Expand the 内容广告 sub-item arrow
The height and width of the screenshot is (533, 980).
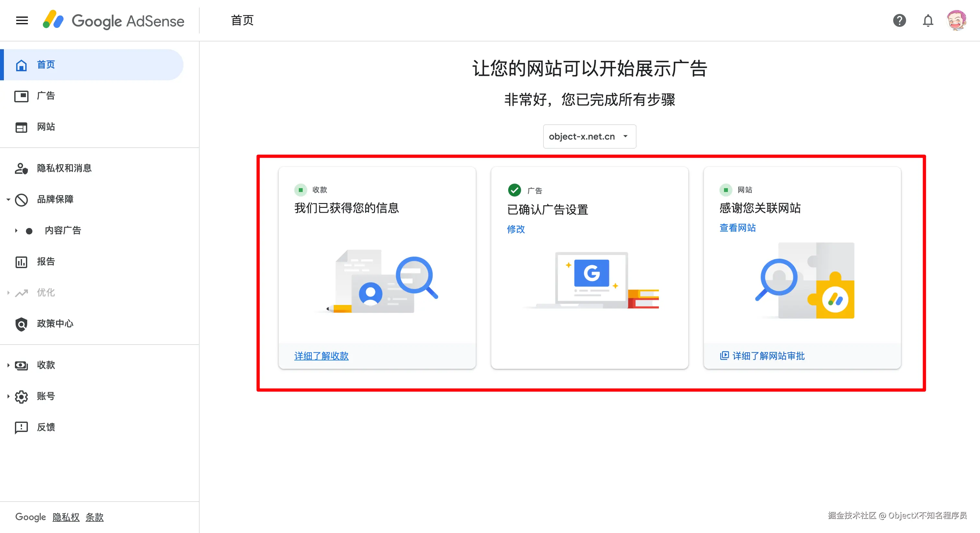coord(16,230)
